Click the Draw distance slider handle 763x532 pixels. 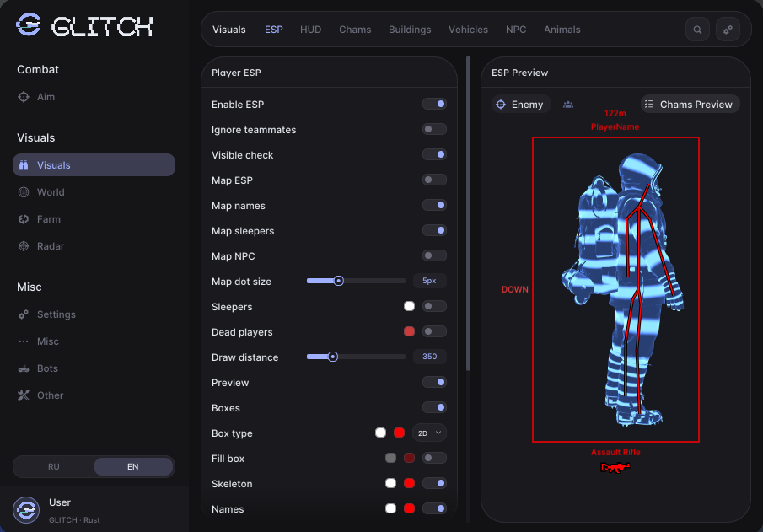coord(332,357)
